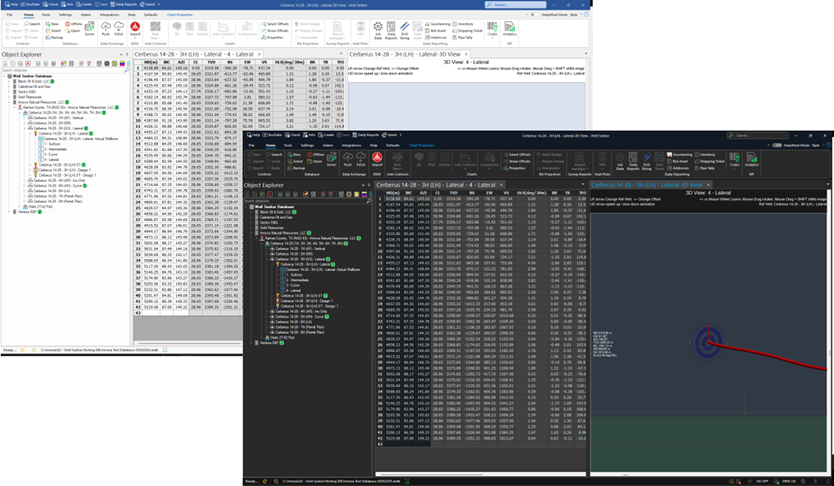
Task: Click Select Offsets in light ribbon
Action: point(275,23)
